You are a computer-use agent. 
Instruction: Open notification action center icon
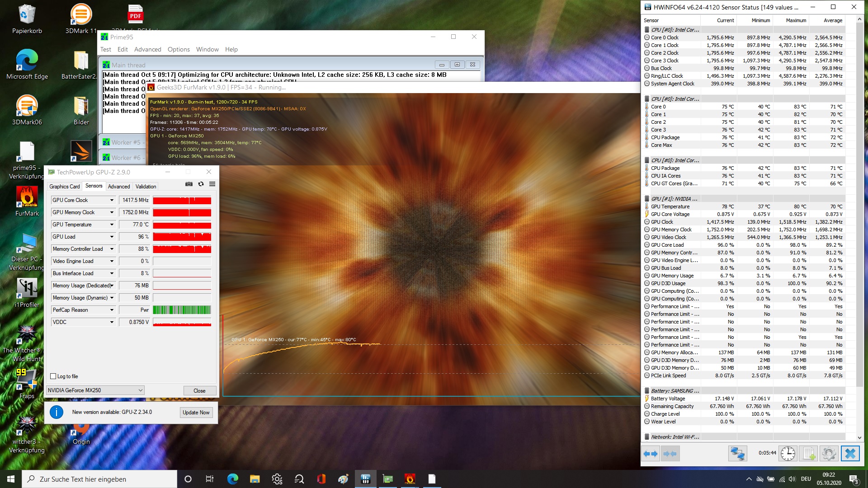(x=854, y=479)
